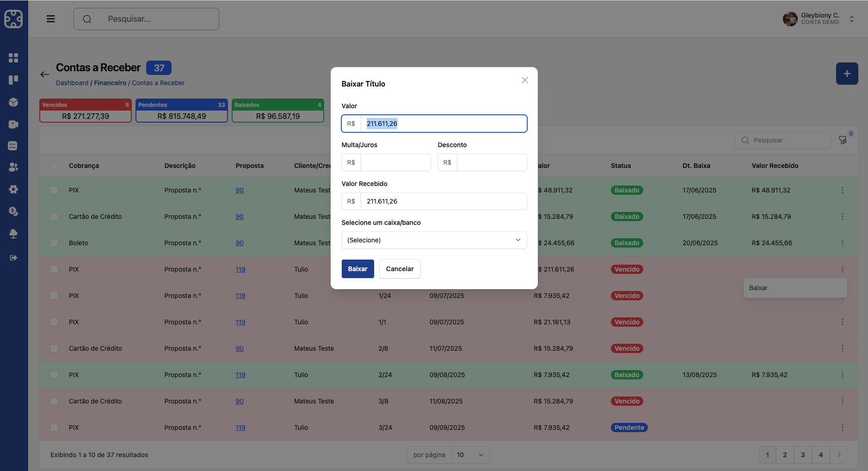868x471 pixels.
Task: Toggle the hamburger menu
Action: 51,19
